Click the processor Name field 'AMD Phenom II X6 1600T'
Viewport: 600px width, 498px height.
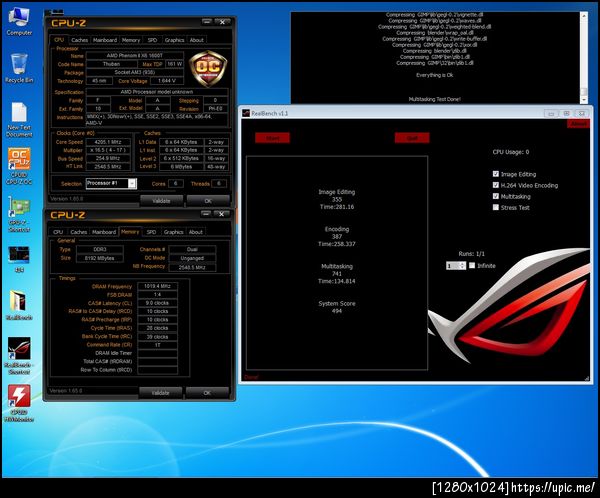click(x=135, y=56)
